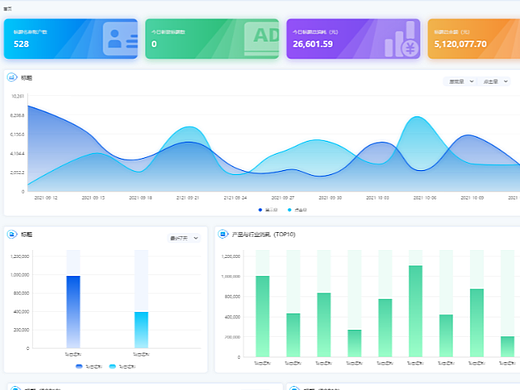
Task: Click the short cyan bar in small chart
Action: click(141, 330)
